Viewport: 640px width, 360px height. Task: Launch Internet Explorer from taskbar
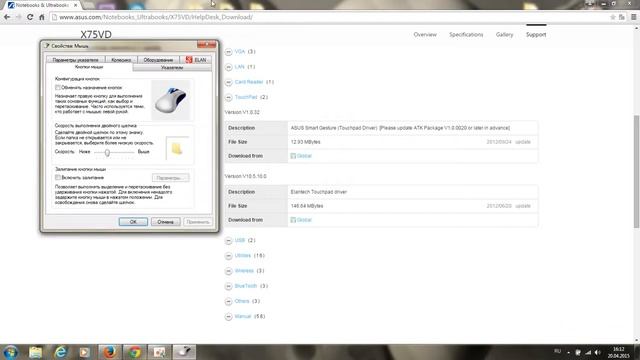coord(60,352)
